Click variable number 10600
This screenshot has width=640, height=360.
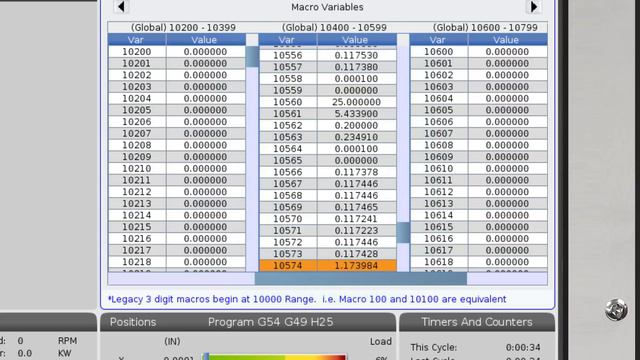(439, 52)
